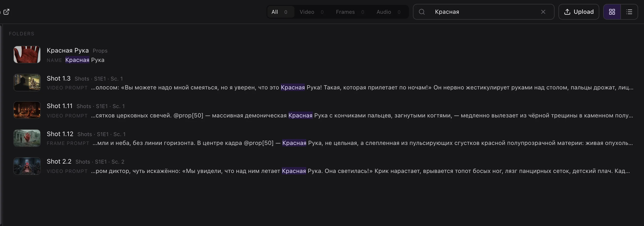Click Shot 1.12 path Shots · S1E1 · Sc. 1
This screenshot has width=644, height=226.
(101, 134)
